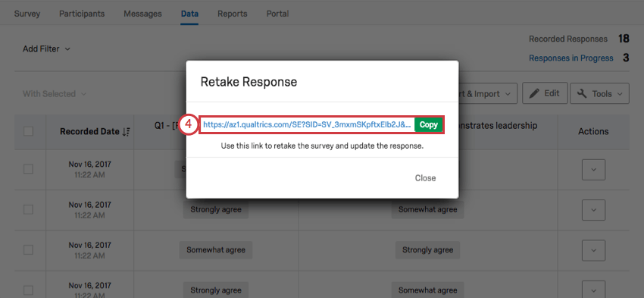Open Actions dropdown for second response
Screen dimensions: 644x298
593,209
